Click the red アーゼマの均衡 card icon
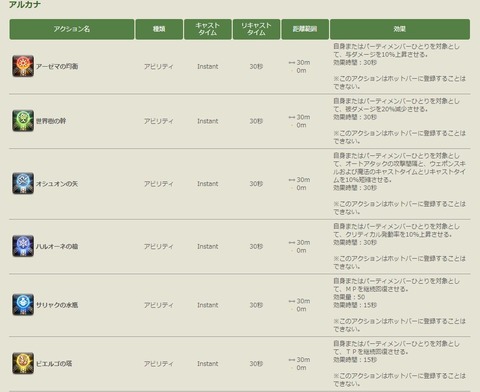This screenshot has height=392, width=480. pyautogui.click(x=23, y=66)
